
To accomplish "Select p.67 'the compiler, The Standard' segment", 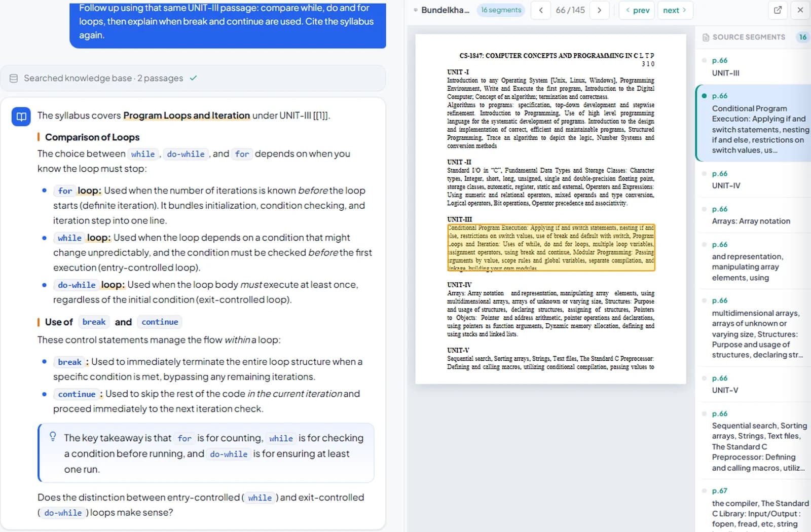I will [x=753, y=507].
